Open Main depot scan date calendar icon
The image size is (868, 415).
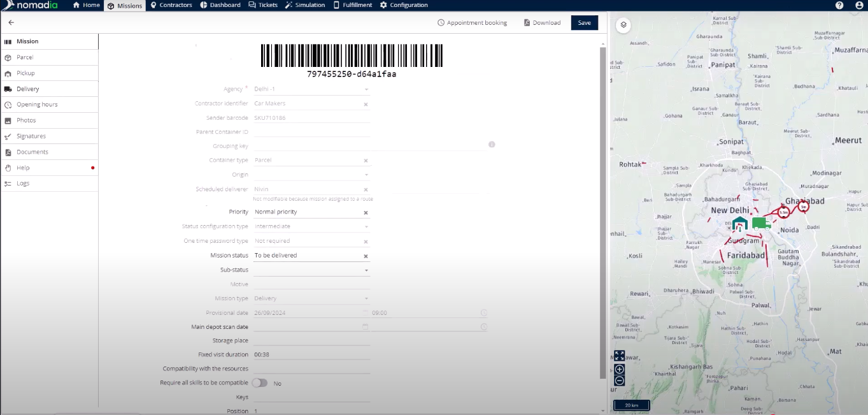tap(366, 327)
